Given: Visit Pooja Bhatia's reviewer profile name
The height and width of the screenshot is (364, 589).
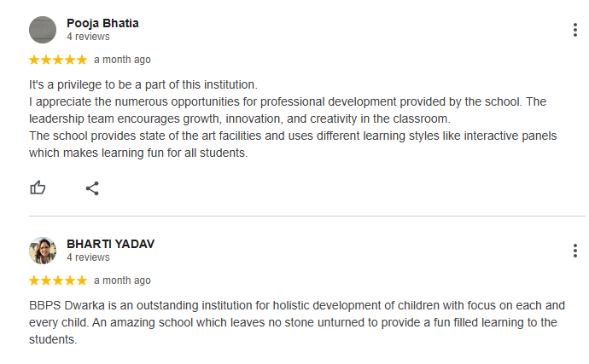Looking at the screenshot, I should pos(102,23).
